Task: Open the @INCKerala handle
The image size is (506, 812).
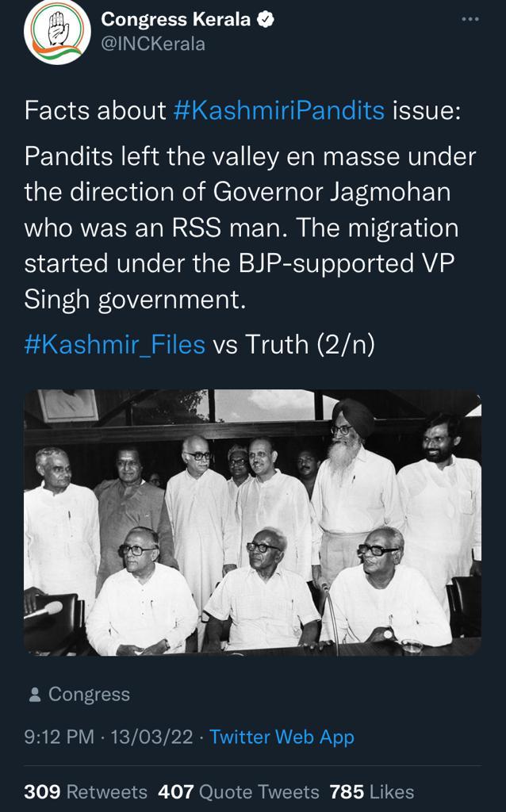Action: click(x=153, y=44)
